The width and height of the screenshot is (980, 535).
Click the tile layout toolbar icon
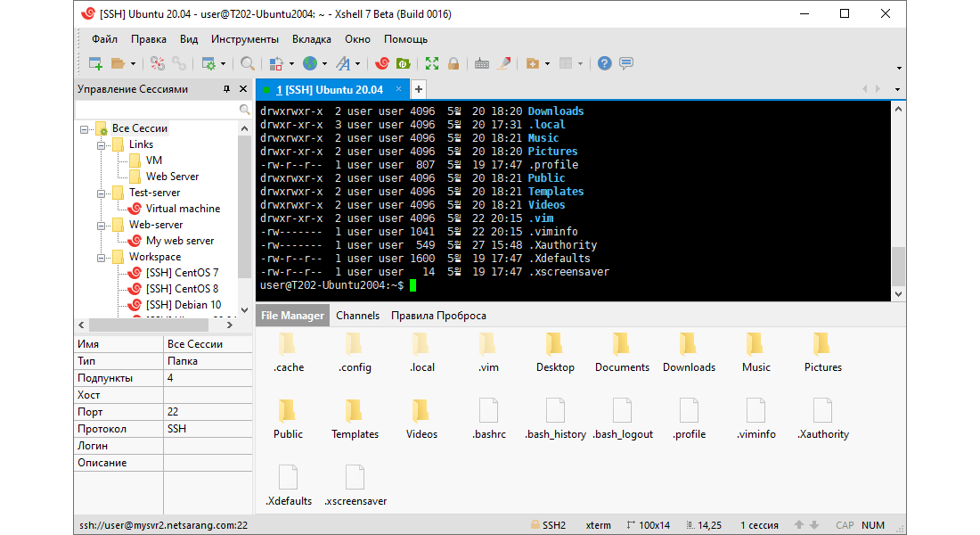click(566, 63)
